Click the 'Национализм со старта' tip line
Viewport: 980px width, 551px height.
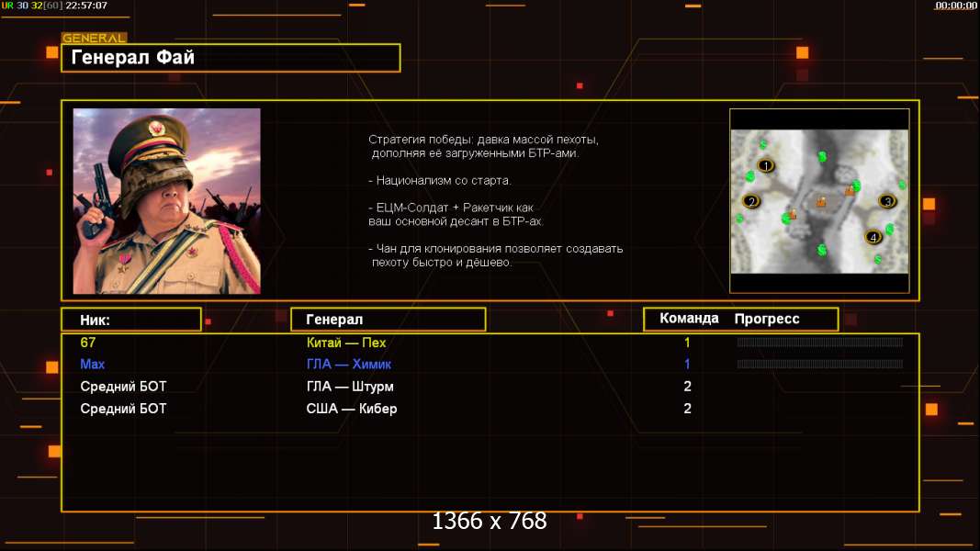[439, 181]
